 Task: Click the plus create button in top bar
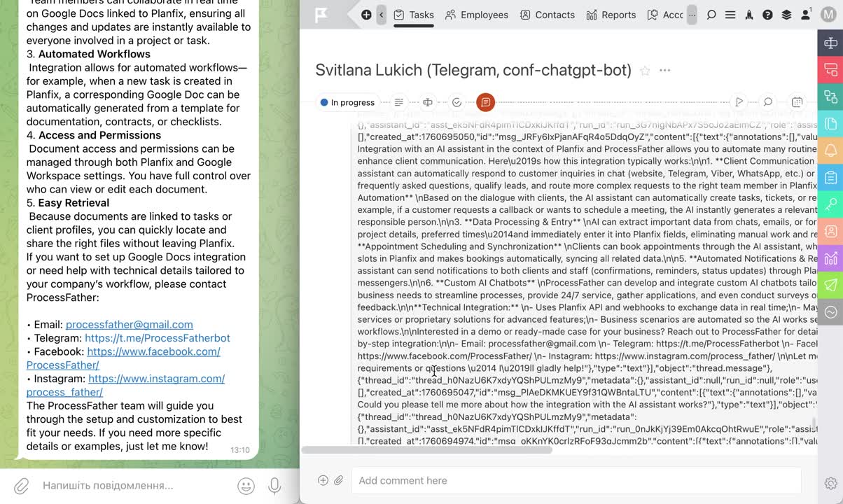click(x=366, y=15)
